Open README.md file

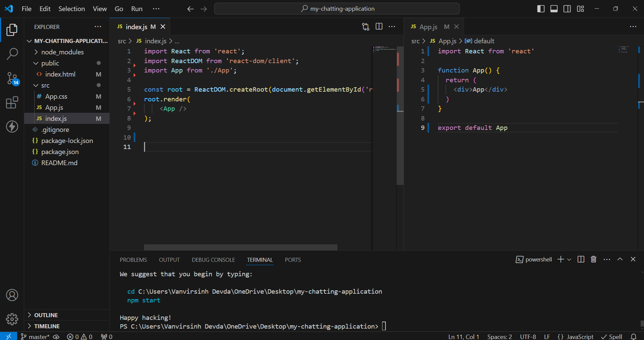67,163
